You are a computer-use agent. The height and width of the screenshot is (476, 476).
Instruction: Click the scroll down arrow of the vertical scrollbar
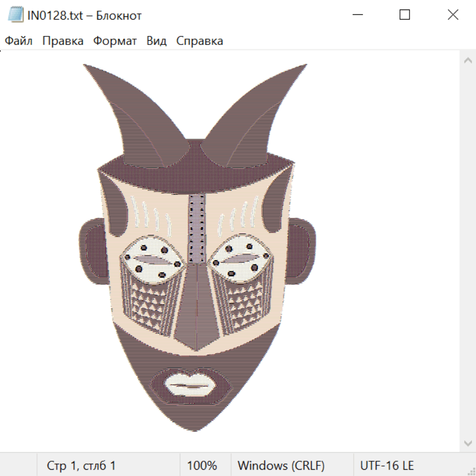(x=468, y=443)
